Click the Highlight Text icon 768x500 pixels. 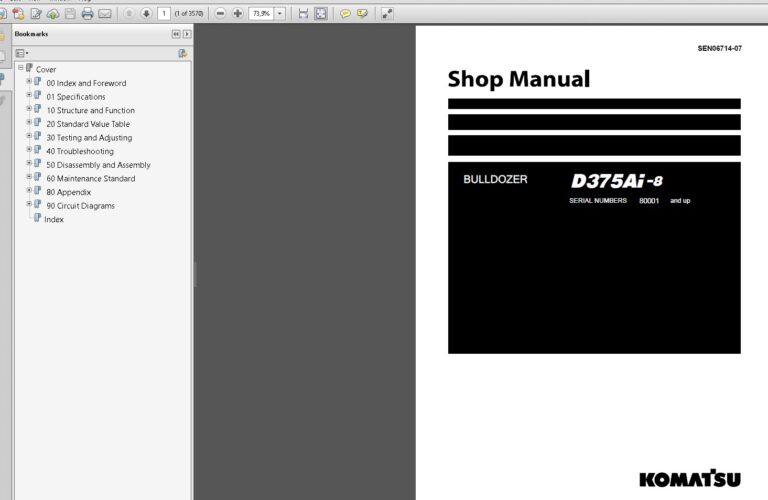click(362, 14)
